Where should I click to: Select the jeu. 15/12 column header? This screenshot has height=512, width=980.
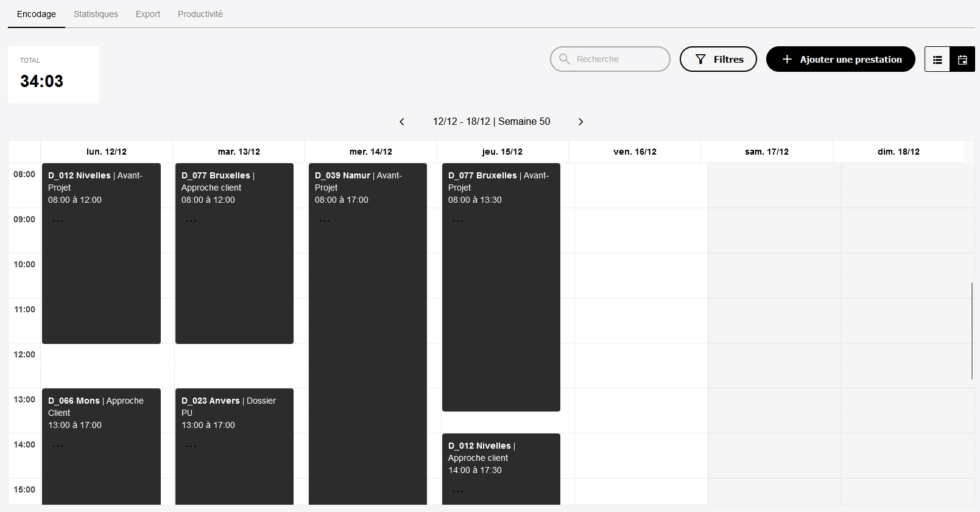pyautogui.click(x=502, y=152)
